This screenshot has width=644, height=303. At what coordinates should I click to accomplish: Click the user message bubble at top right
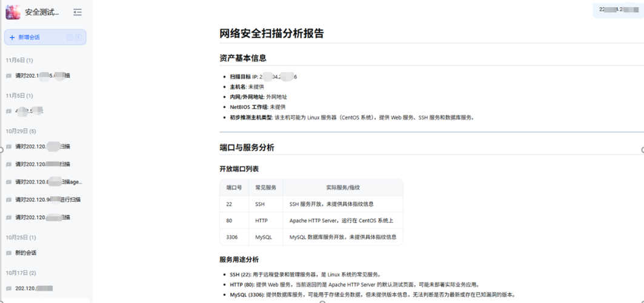pos(617,10)
